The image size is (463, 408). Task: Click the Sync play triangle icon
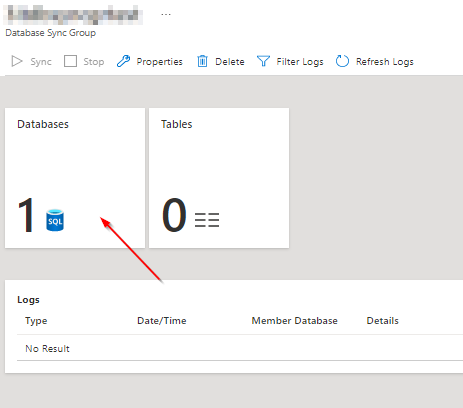17,61
